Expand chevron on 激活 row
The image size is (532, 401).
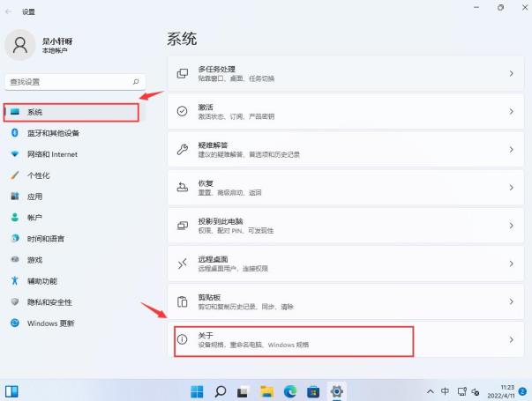512,112
